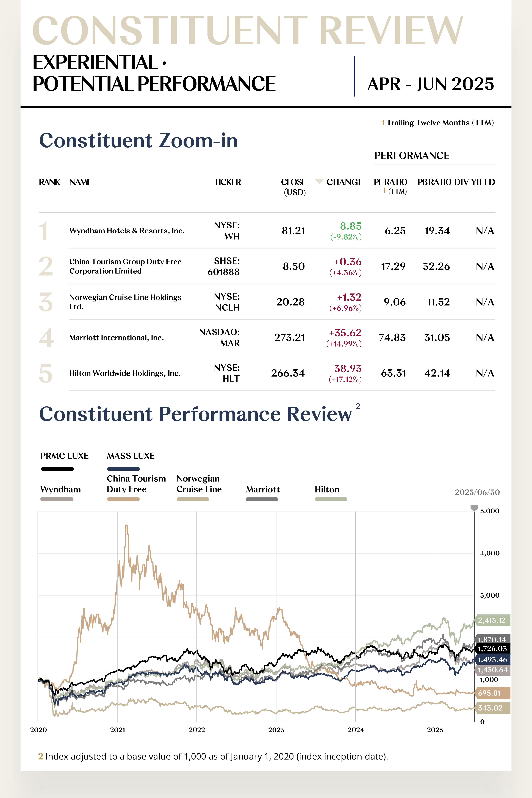Click the 1,493.46 navy value tag

492,660
